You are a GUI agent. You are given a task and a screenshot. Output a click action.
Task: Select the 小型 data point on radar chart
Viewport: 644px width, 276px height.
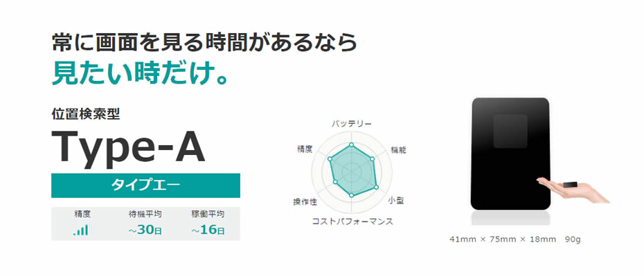375,187
